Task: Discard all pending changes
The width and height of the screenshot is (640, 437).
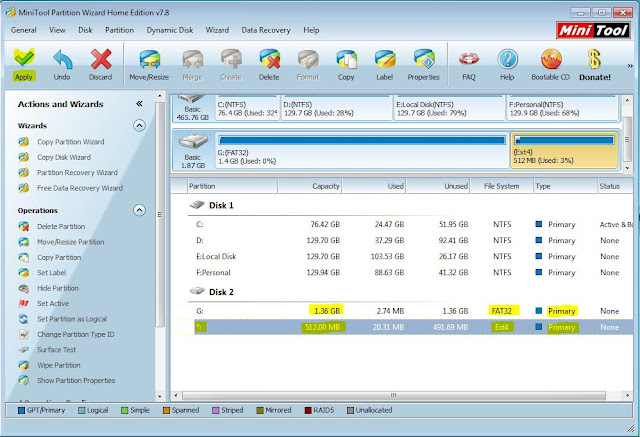Action: (101, 64)
